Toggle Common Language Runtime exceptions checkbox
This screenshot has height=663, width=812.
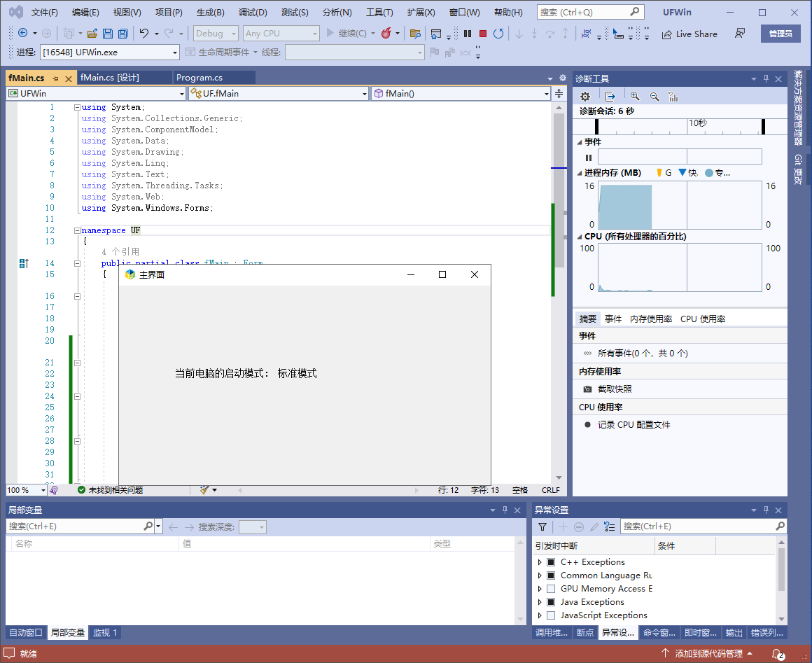(551, 575)
